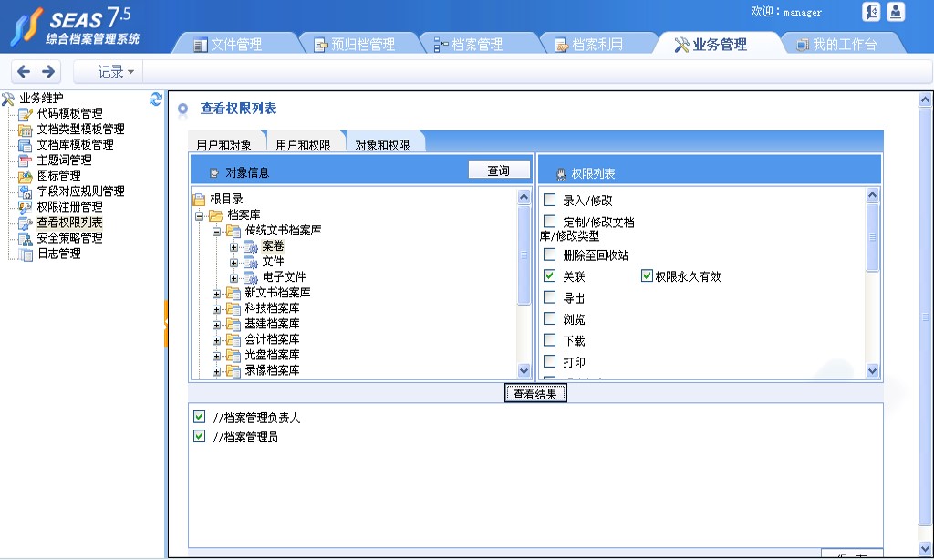Screen dimensions: 934x560
Task: Check the 导出 permission checkbox
Action: pos(550,297)
